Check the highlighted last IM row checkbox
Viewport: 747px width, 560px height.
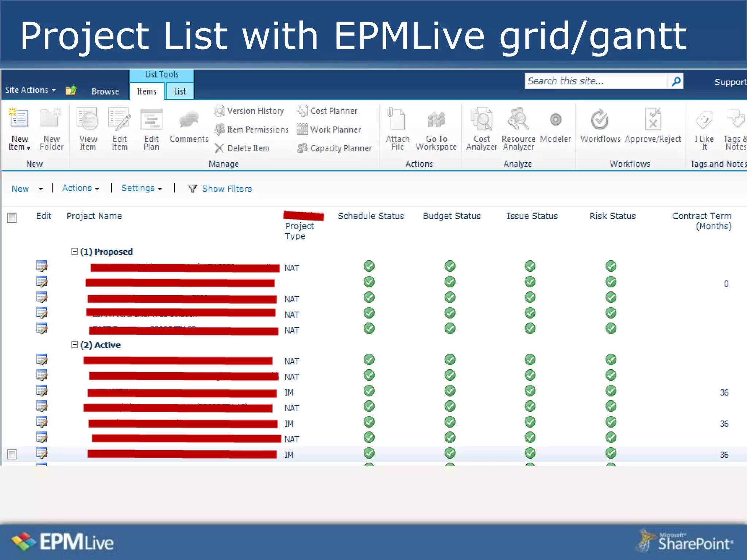(12, 454)
